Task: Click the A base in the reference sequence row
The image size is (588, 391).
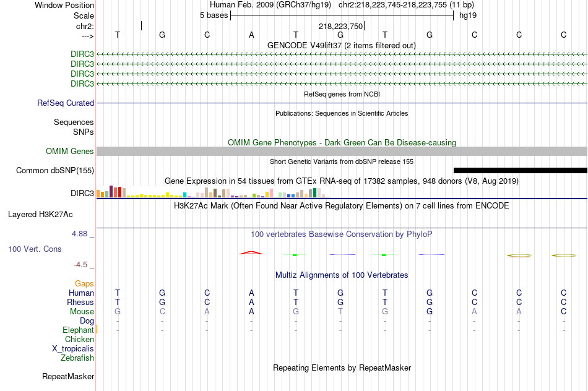Action: click(251, 35)
